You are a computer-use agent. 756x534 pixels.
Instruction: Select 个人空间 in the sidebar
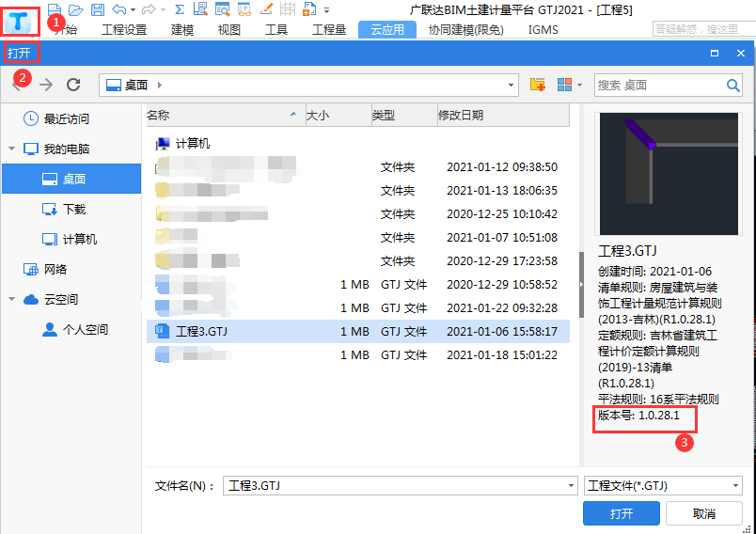75,330
